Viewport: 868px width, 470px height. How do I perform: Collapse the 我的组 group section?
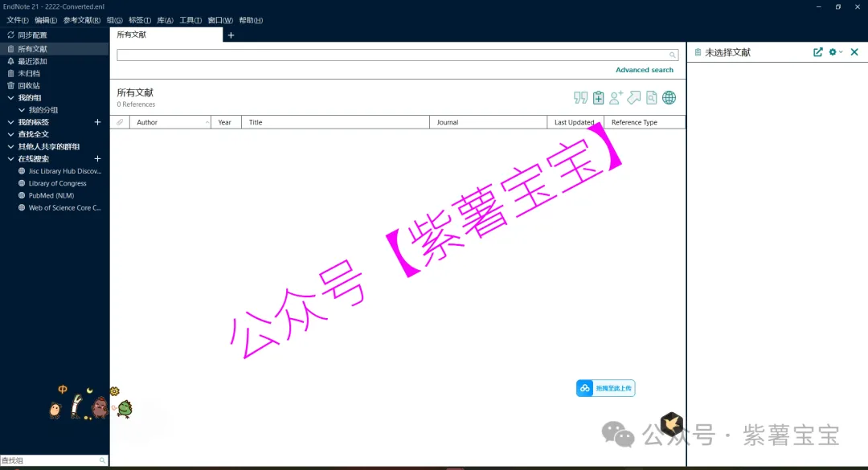[11, 98]
